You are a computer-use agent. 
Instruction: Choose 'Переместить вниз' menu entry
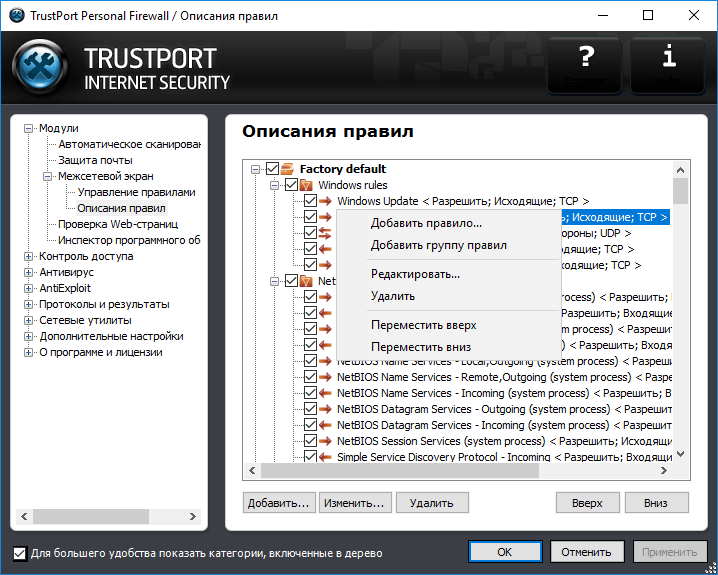click(x=449, y=347)
